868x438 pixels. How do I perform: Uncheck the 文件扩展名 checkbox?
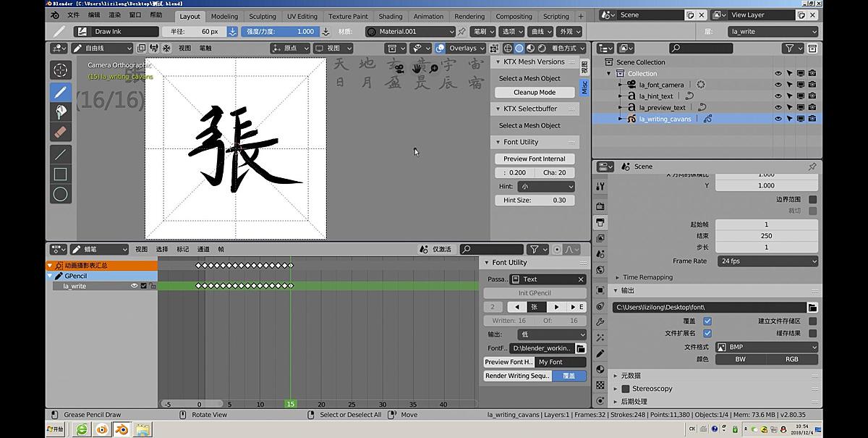[x=707, y=333]
